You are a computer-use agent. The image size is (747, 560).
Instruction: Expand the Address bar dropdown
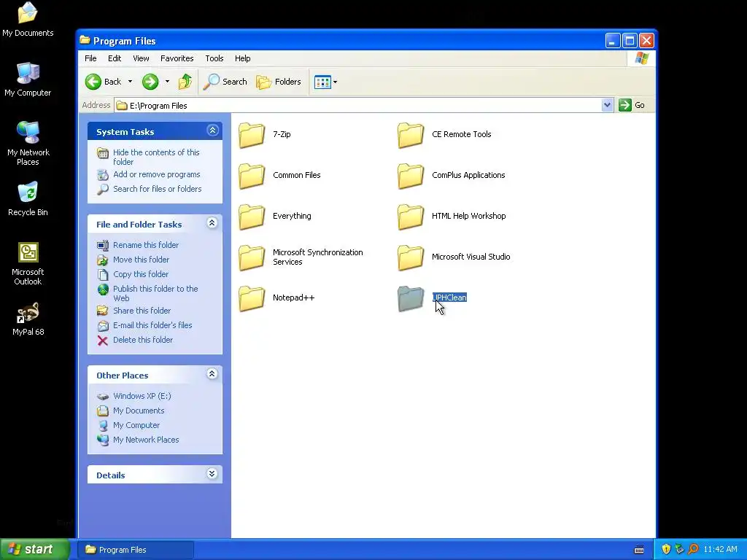(x=607, y=105)
